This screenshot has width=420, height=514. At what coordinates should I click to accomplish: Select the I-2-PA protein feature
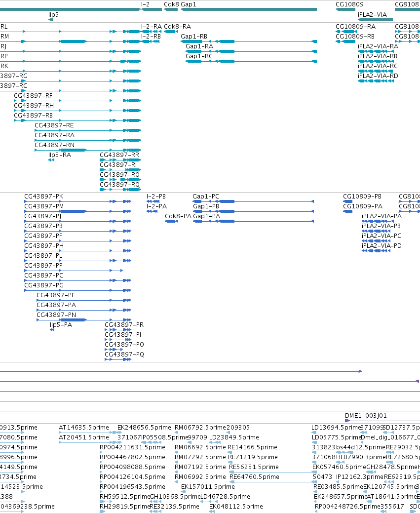click(x=152, y=211)
